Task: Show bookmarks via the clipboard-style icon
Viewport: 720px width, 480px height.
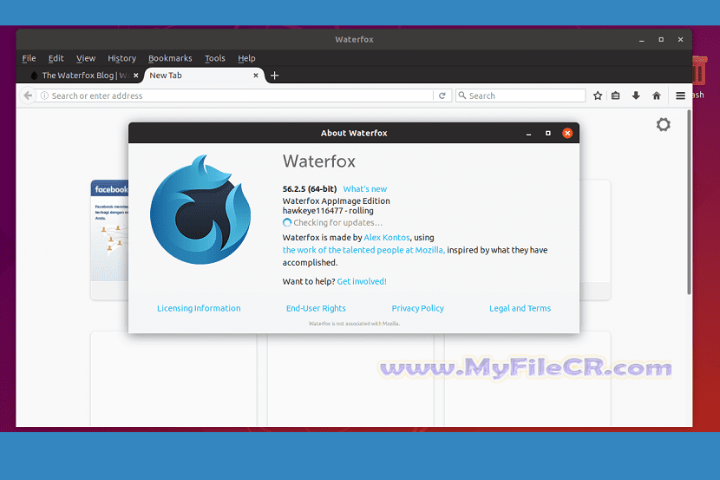Action: pyautogui.click(x=616, y=96)
